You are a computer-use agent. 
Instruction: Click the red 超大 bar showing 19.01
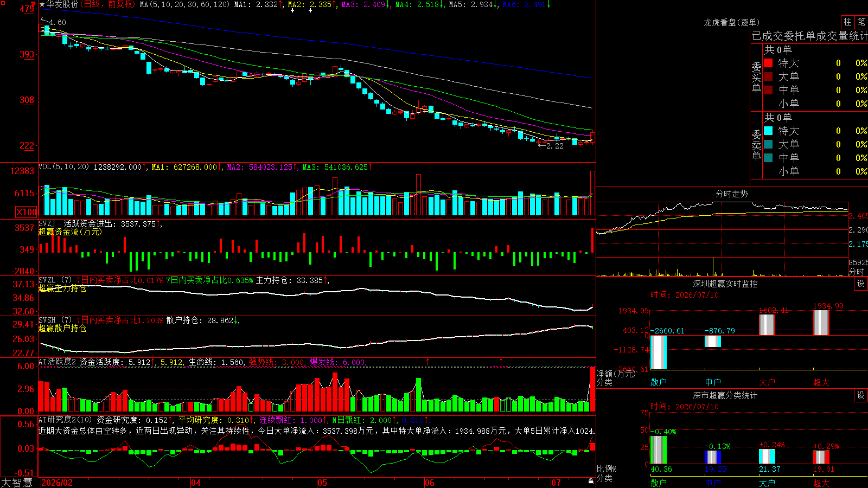(821, 457)
